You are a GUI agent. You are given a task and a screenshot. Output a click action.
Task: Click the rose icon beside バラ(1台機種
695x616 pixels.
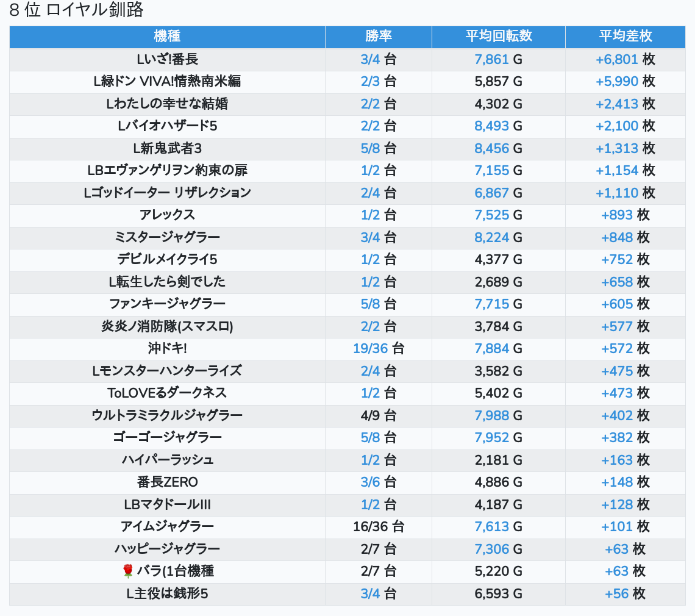tap(128, 571)
